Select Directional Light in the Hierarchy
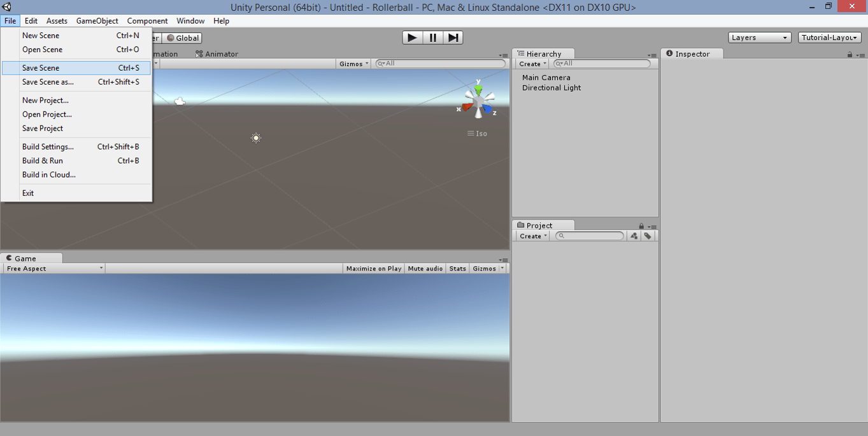Image resolution: width=868 pixels, height=436 pixels. [x=551, y=88]
